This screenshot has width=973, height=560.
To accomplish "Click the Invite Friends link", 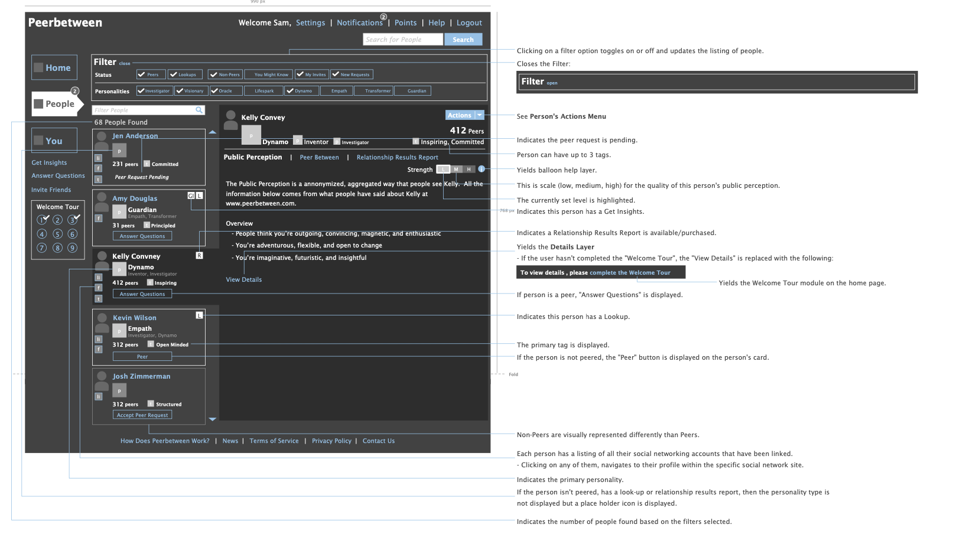I will pos(51,190).
